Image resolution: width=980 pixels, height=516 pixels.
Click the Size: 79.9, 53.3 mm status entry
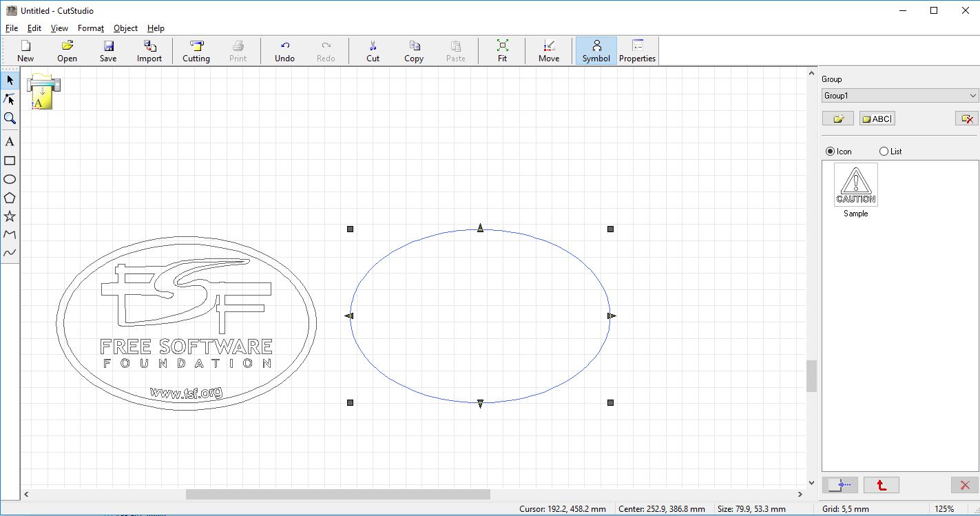[x=751, y=509]
